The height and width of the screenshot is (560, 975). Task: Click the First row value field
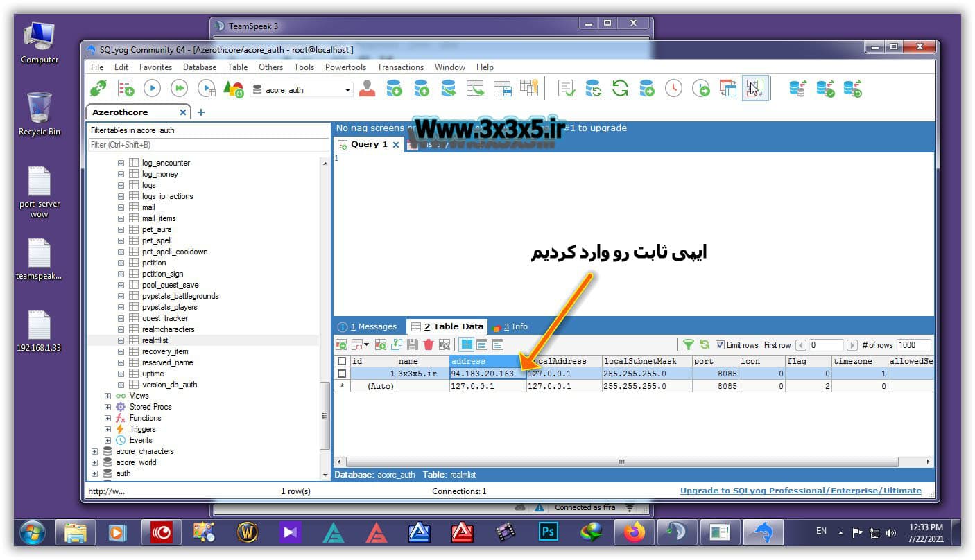click(827, 344)
